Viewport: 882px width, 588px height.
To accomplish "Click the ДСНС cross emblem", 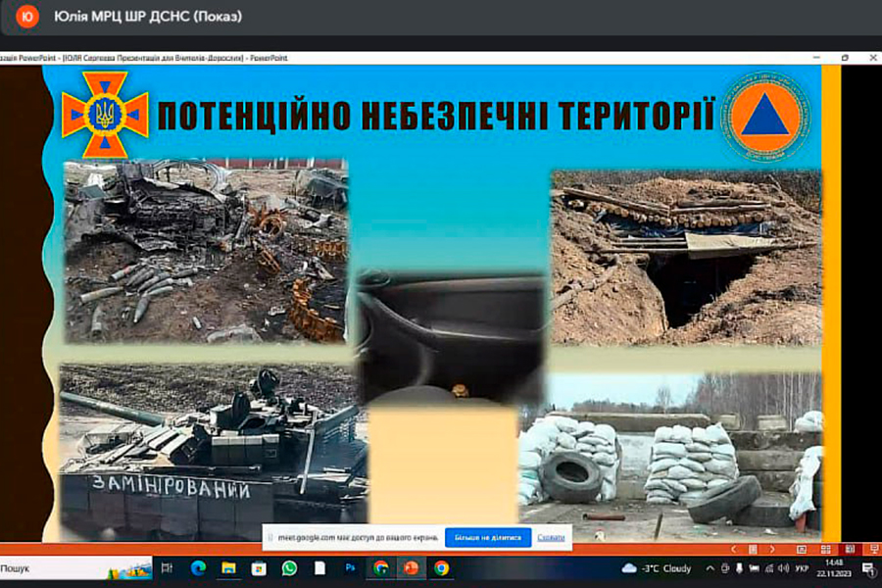I will pyautogui.click(x=105, y=115).
